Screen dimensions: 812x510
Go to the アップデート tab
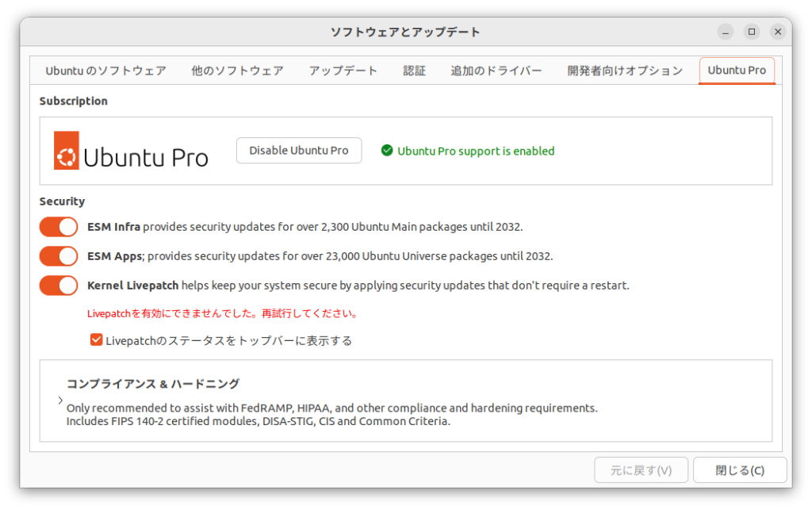coord(343,71)
